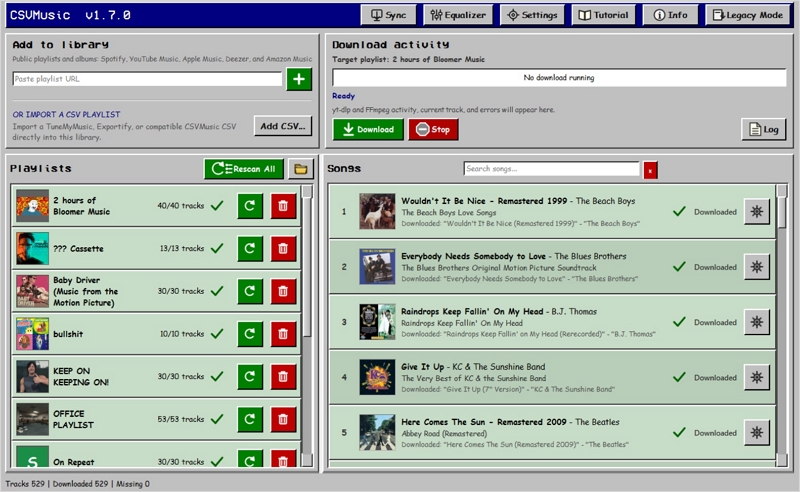This screenshot has width=800, height=492.
Task: Open options gear for Here Comes The Sun
Action: [x=757, y=432]
